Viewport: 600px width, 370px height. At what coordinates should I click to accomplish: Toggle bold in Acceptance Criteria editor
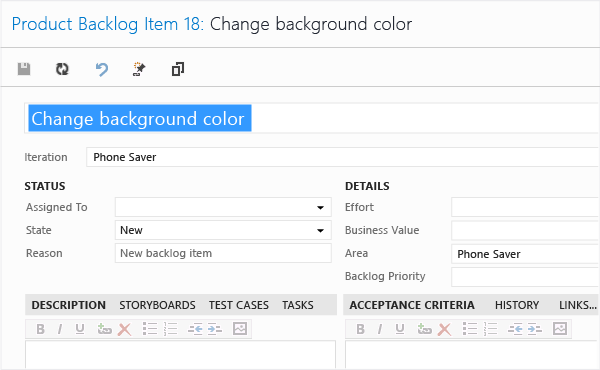(360, 329)
